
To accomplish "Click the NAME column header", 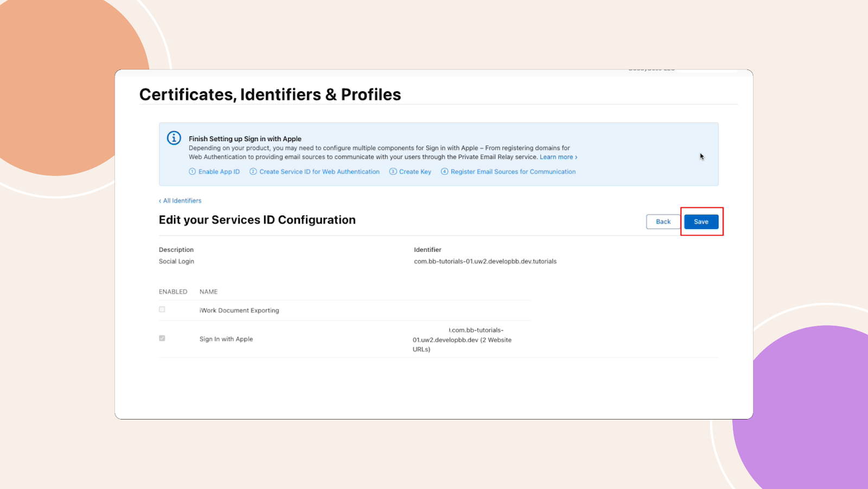I will [208, 292].
